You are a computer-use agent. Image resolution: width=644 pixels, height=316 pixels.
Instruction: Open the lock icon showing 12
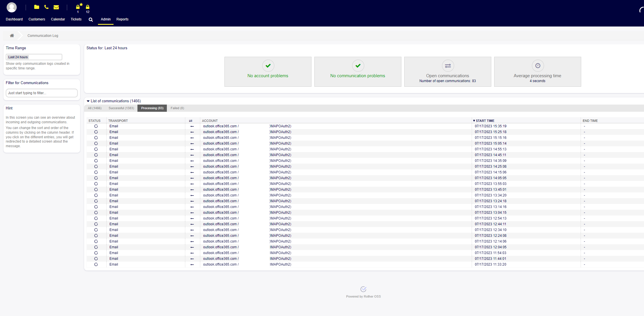[x=88, y=7]
